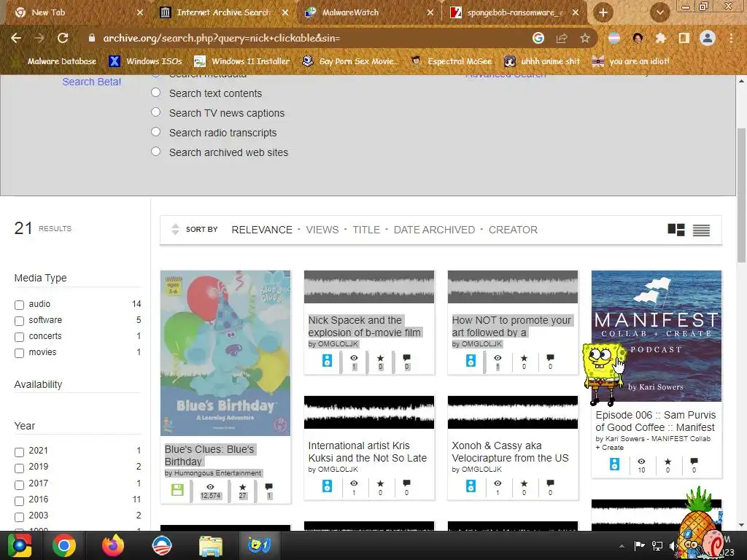747x560 pixels.
Task: Open Blue's Clues: Blue's Birthday title link
Action: click(x=209, y=455)
